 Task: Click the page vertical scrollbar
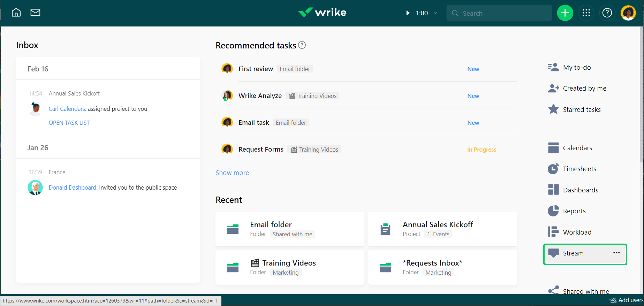(642, 94)
